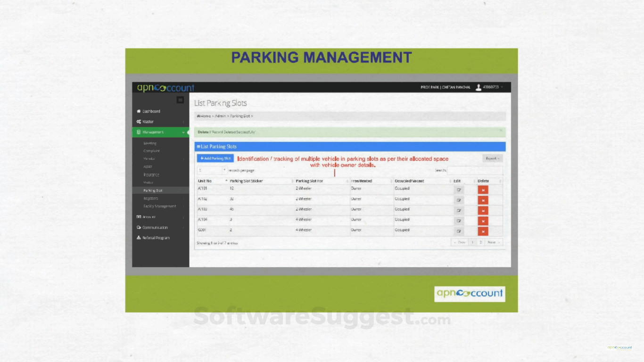Viewport: 644px width, 362px height.
Task: Click the Search input field
Action: coord(474,170)
